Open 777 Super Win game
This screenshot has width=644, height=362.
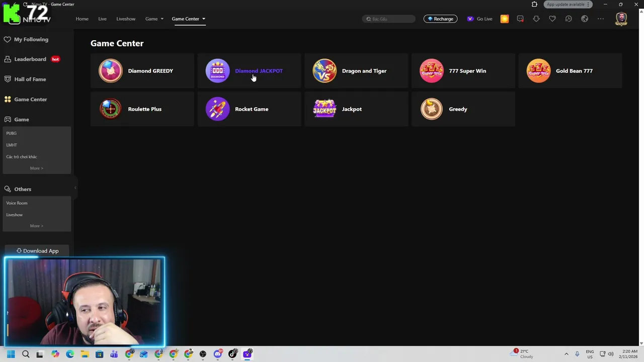tap(463, 71)
